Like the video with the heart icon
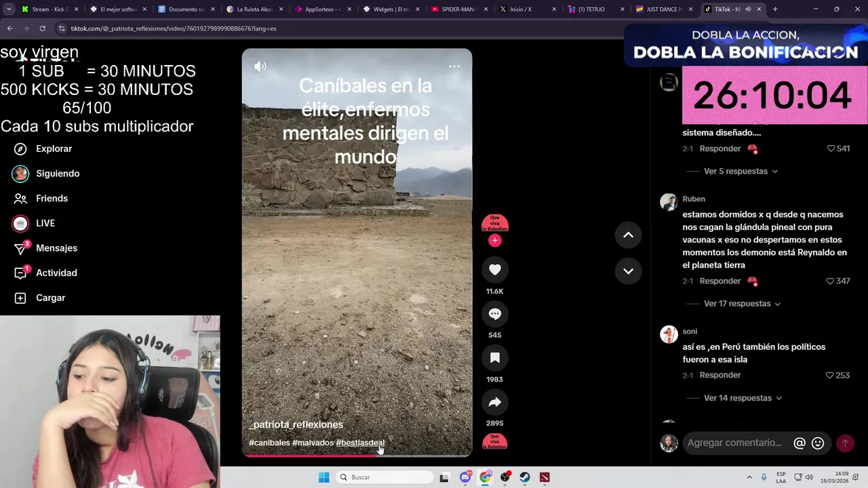The image size is (868, 488). 495,270
